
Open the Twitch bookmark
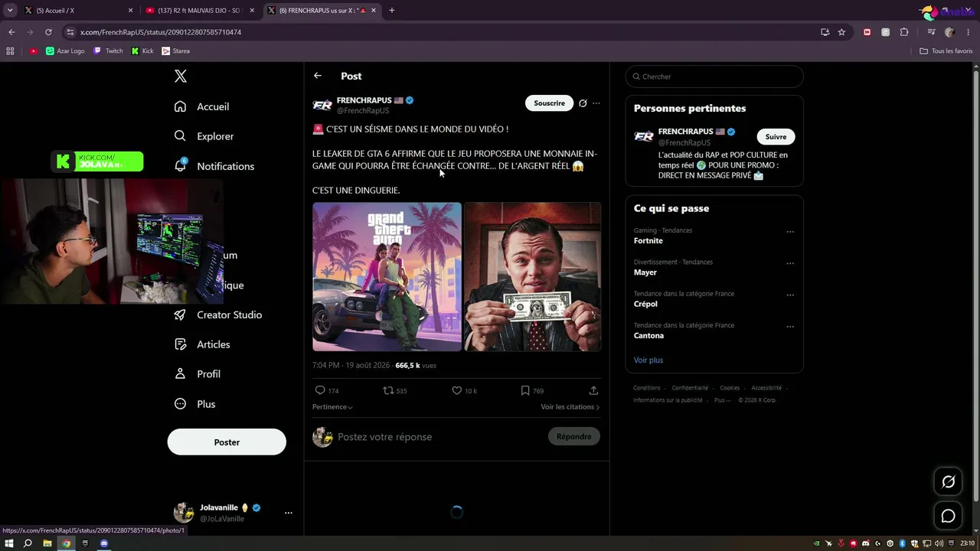click(x=108, y=51)
